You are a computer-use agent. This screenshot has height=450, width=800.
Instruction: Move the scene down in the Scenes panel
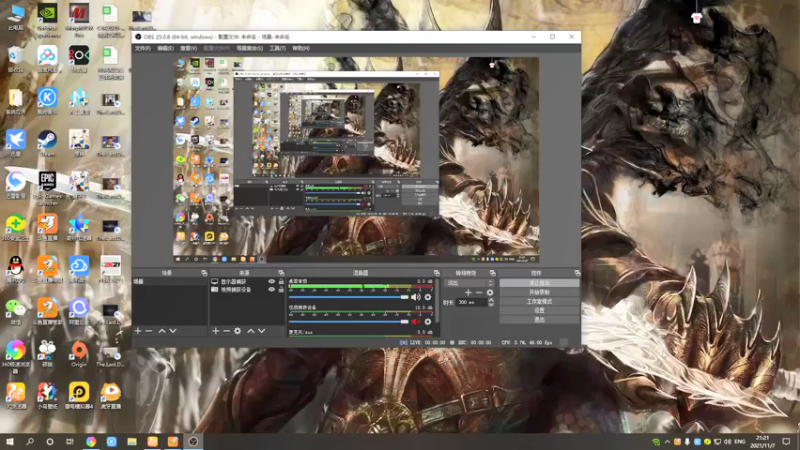click(173, 331)
